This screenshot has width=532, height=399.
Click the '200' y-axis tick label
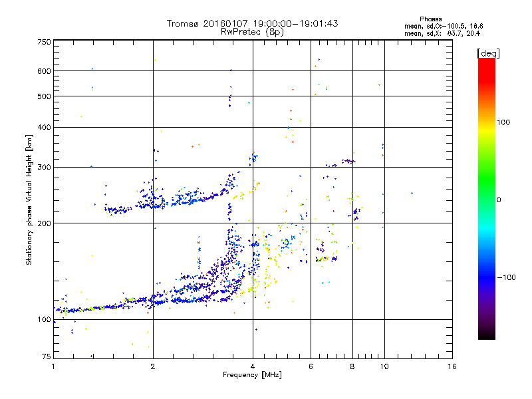pyautogui.click(x=44, y=223)
